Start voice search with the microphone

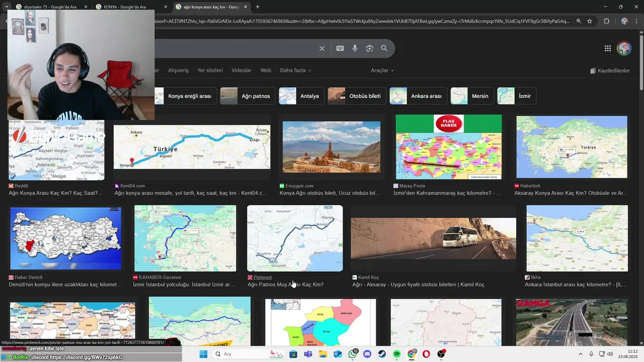[355, 48]
